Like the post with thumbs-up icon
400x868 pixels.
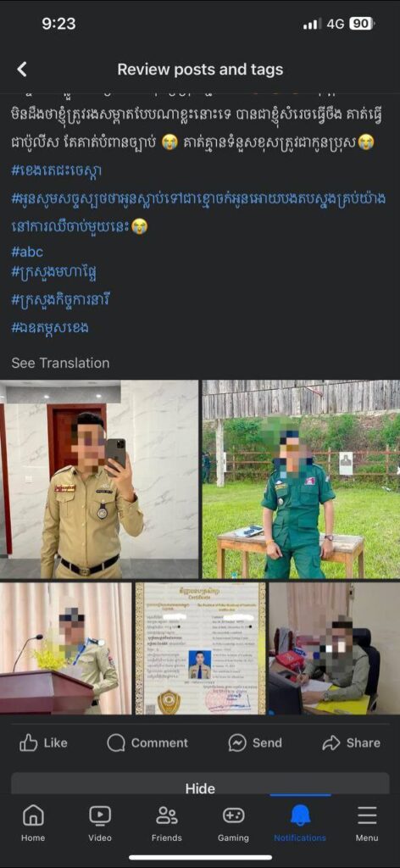pyautogui.click(x=29, y=743)
